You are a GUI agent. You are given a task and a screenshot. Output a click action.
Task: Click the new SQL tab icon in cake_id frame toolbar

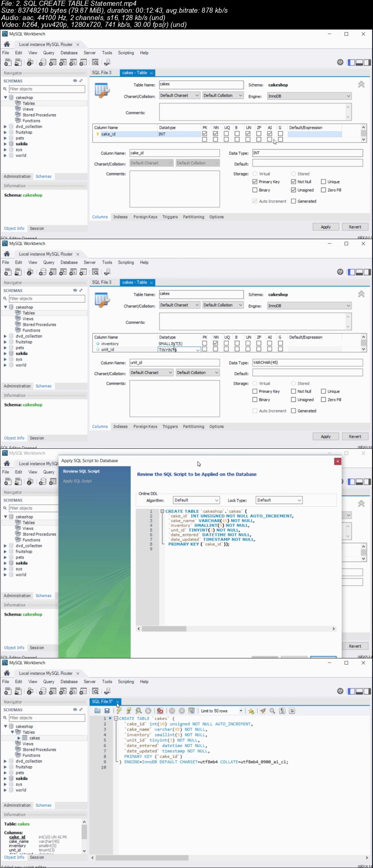[x=8, y=62]
